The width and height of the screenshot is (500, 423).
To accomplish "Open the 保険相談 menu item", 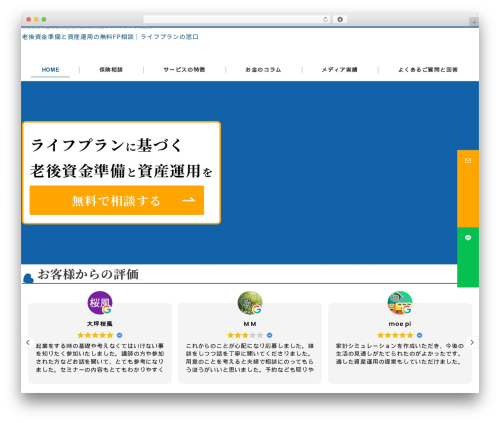I will [x=111, y=70].
